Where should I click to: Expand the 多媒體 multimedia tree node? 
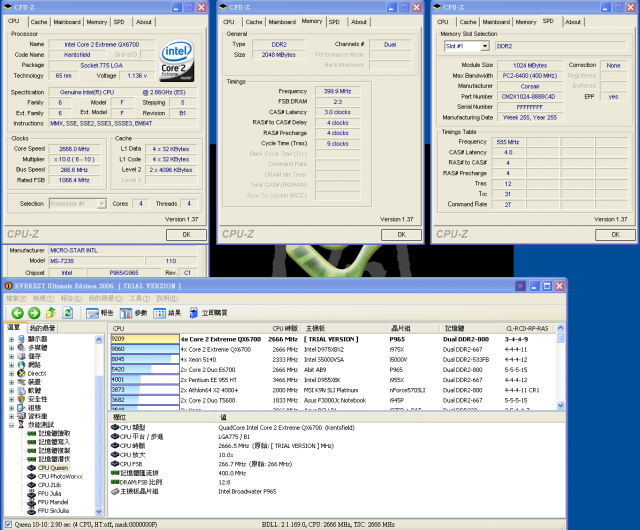(11, 347)
